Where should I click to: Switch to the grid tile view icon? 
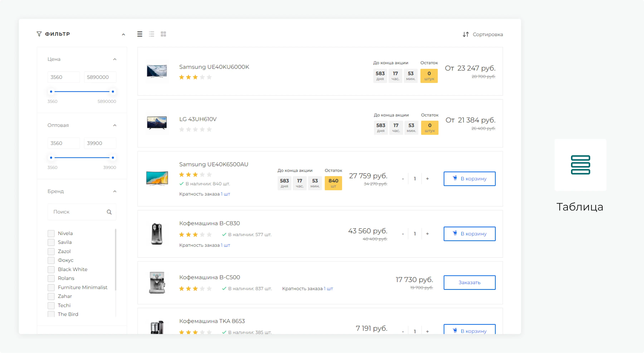163,34
